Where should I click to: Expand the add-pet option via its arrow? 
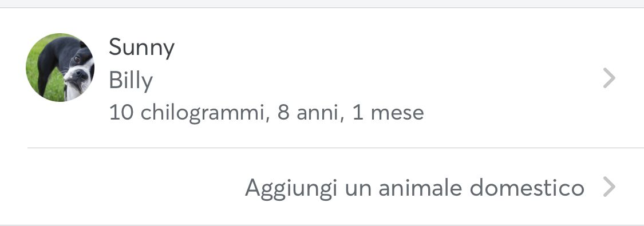(x=609, y=187)
